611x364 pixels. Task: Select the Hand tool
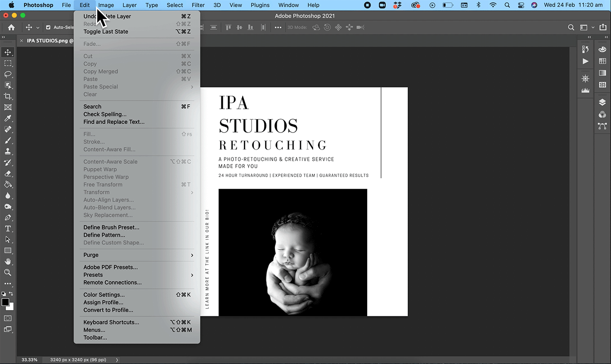[x=8, y=262]
